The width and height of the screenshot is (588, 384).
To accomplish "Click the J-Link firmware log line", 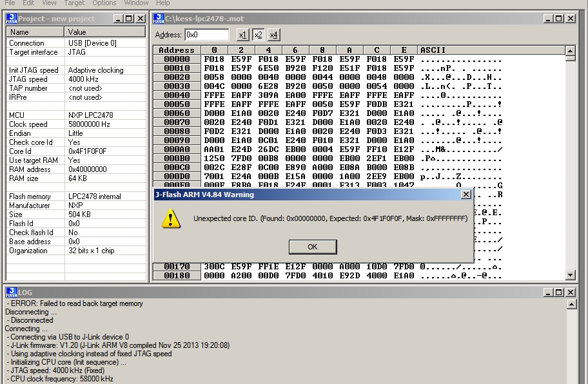I will tap(119, 345).
